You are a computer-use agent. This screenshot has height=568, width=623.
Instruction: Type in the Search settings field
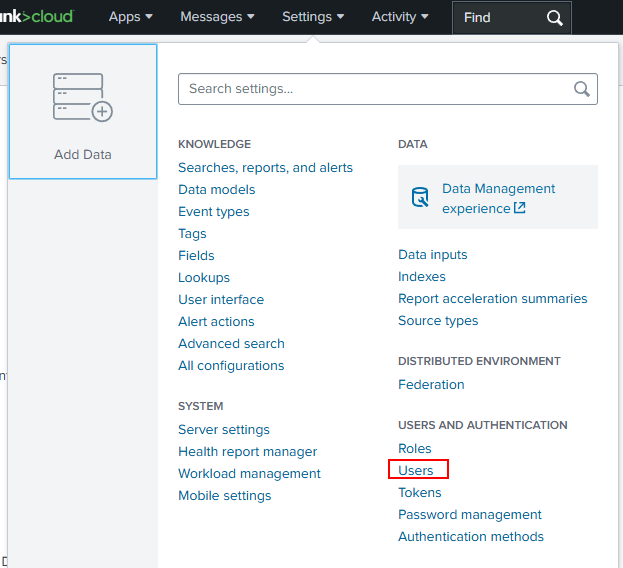[375, 89]
